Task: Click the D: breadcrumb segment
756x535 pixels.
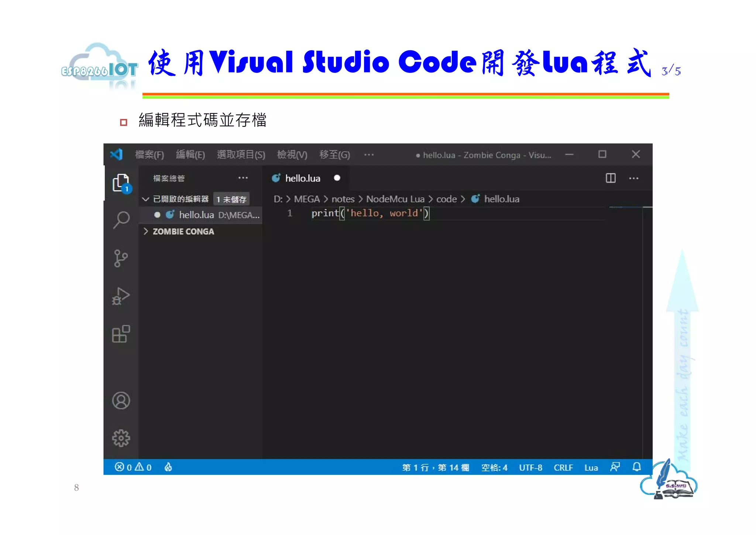Action: click(278, 199)
